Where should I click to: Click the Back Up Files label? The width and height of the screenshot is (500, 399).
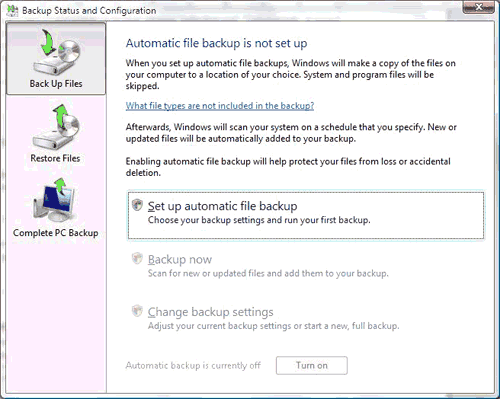[56, 84]
